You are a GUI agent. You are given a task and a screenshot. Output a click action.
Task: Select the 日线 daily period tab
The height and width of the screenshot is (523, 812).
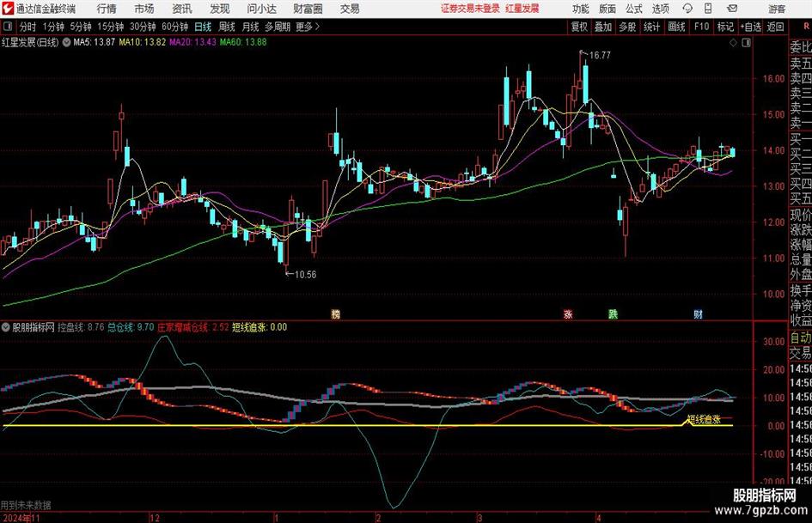click(x=203, y=27)
